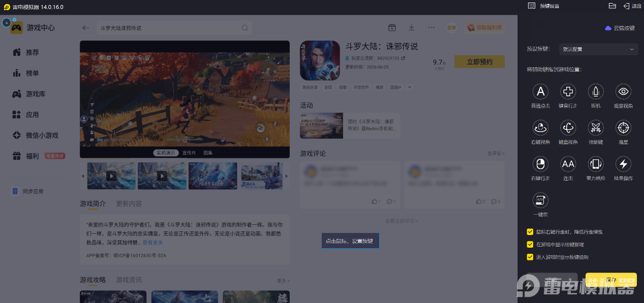Open the downloads arrow icon

(412, 28)
